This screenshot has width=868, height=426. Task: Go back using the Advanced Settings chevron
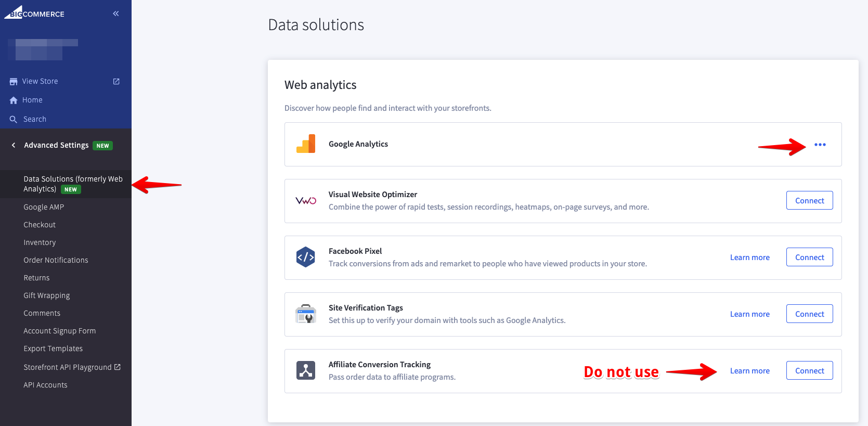click(13, 145)
